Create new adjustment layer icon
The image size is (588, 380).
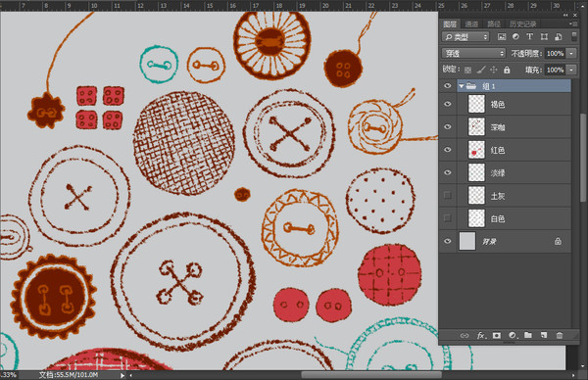513,335
